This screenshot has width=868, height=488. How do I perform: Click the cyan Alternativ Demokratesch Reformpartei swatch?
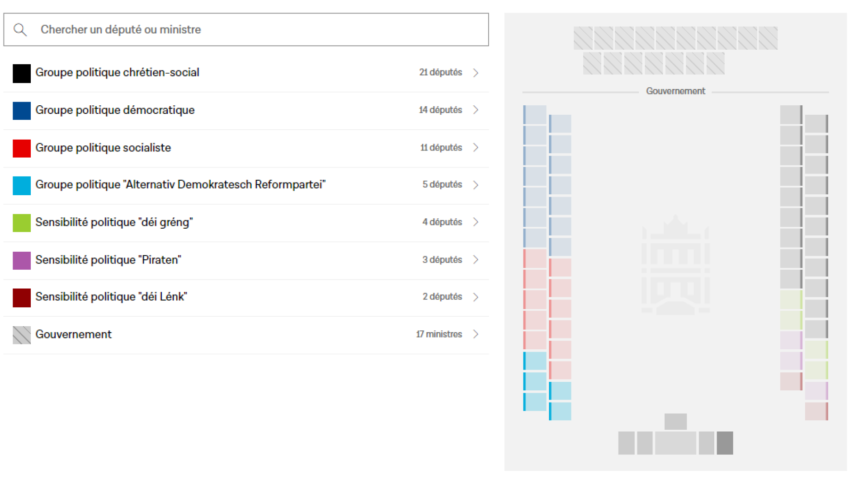click(22, 185)
